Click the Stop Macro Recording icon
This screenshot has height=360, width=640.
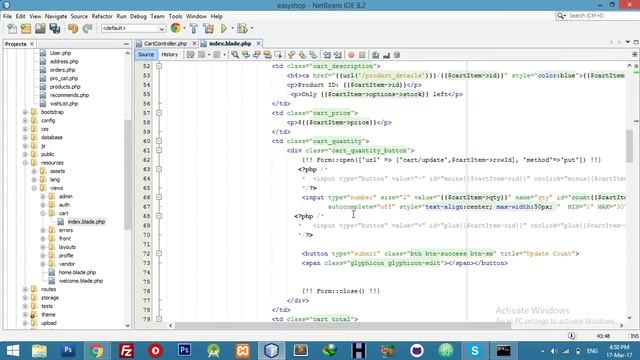[x=362, y=55]
